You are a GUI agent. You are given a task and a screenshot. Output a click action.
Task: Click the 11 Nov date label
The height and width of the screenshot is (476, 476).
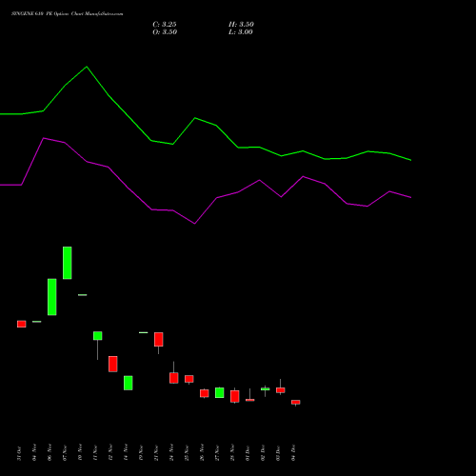tap(95, 452)
